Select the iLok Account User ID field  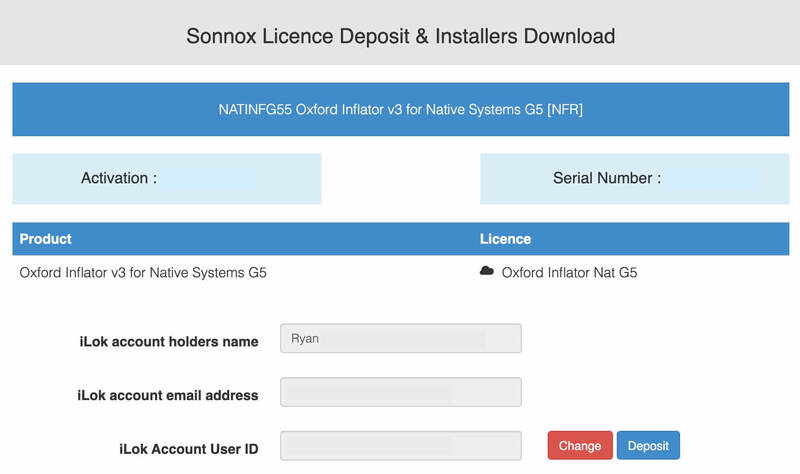pos(401,446)
